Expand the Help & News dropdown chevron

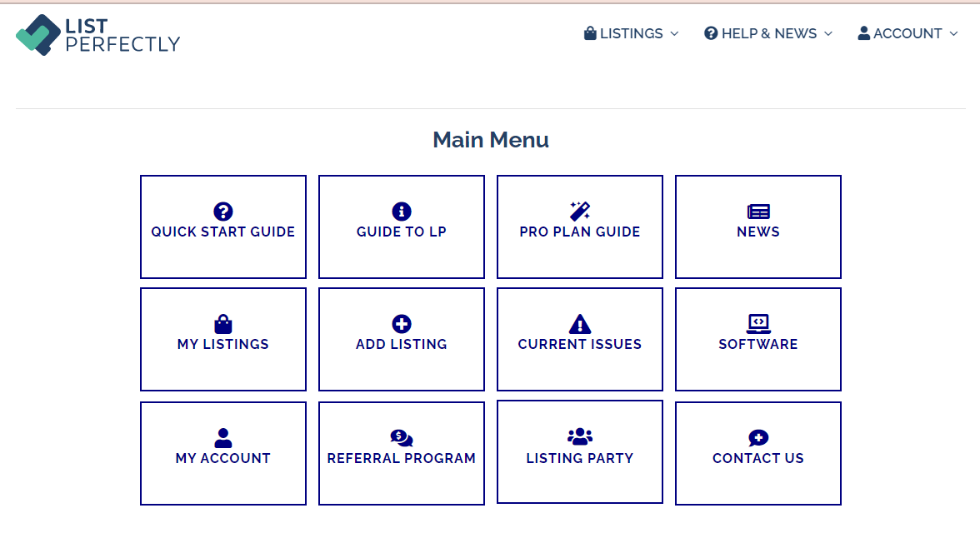pos(828,34)
